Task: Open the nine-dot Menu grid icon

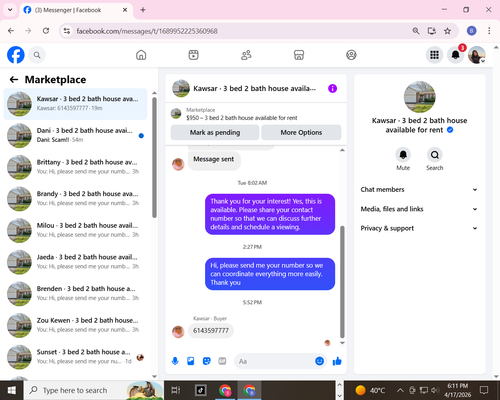Action: click(434, 55)
